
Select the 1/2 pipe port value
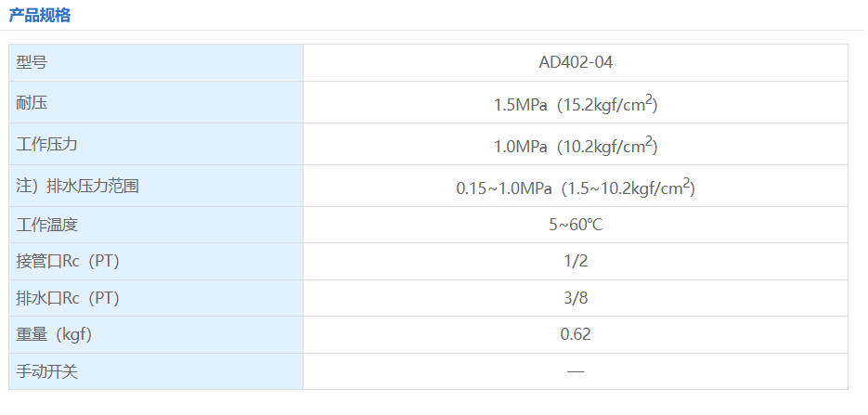tap(576, 261)
